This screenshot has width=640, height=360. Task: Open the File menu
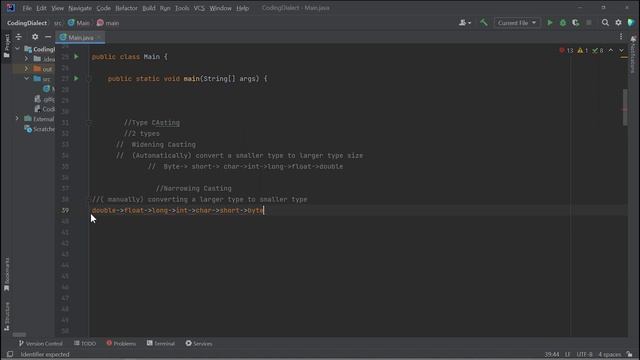click(x=27, y=8)
